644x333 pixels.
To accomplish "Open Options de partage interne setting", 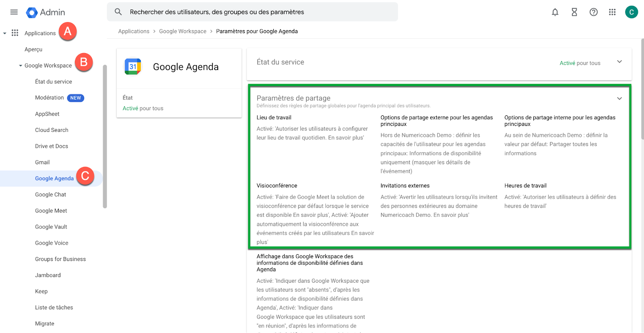I will coord(560,121).
